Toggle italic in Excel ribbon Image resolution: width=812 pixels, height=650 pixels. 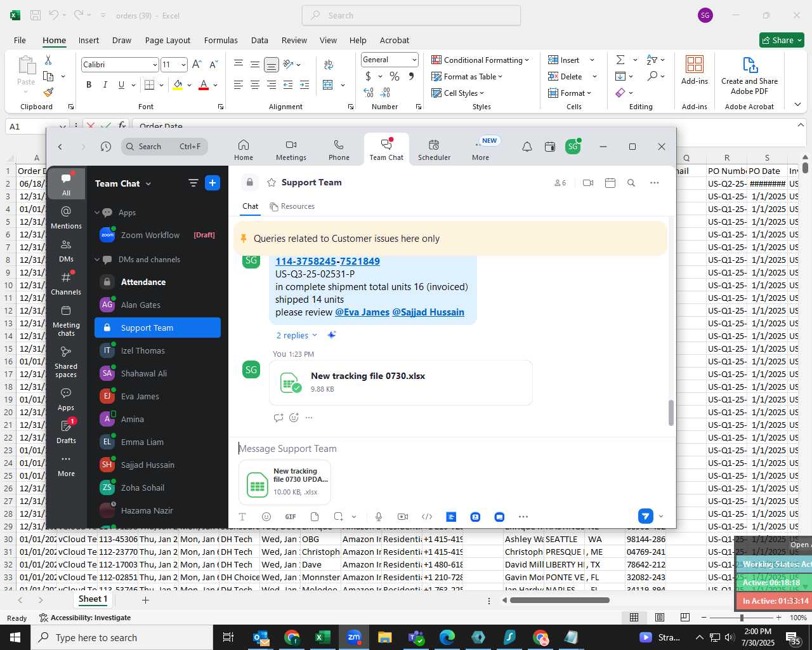pos(105,84)
